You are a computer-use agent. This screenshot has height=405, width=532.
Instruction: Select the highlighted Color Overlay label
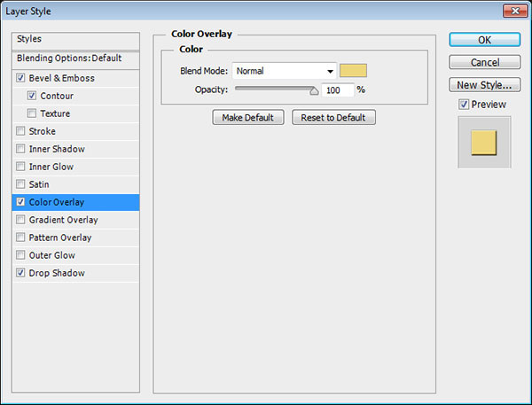click(57, 202)
